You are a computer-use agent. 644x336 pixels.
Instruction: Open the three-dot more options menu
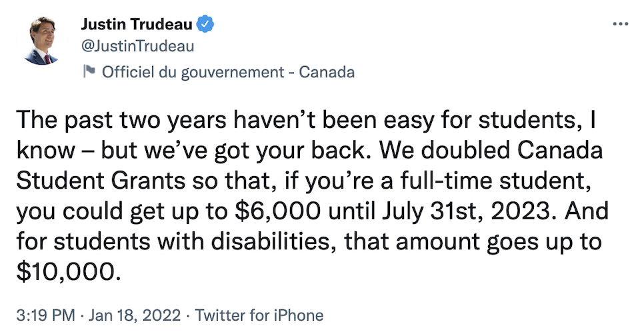click(x=620, y=24)
